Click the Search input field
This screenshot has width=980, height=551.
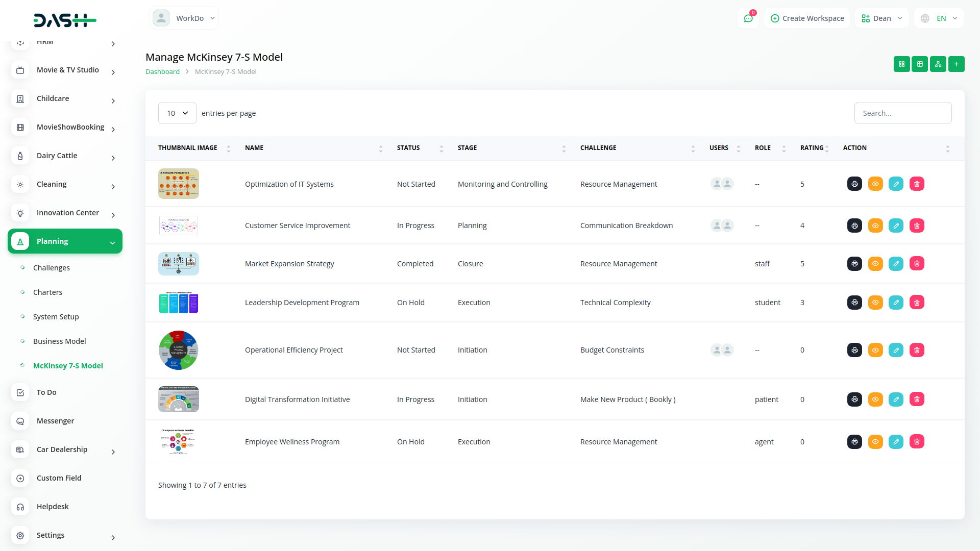(x=902, y=113)
